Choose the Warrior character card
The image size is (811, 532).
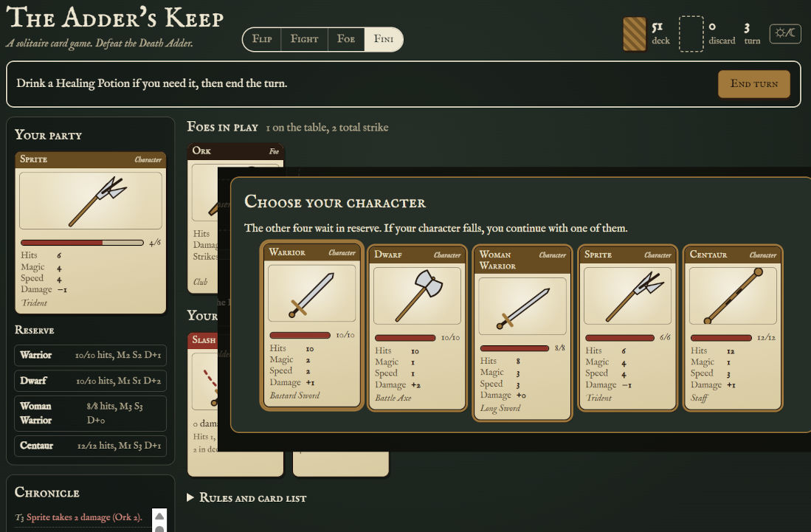pos(312,325)
